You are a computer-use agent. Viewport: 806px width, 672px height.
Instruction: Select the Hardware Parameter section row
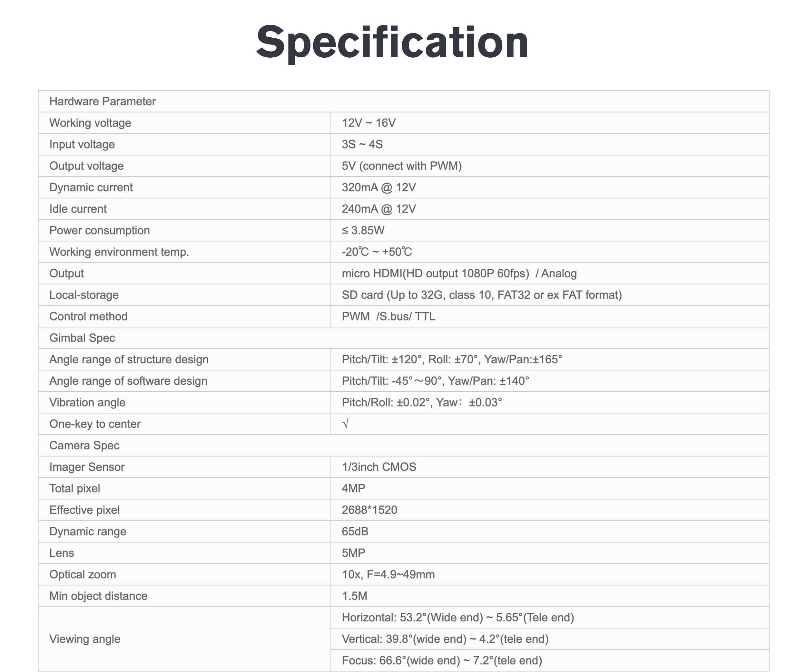tap(403, 101)
